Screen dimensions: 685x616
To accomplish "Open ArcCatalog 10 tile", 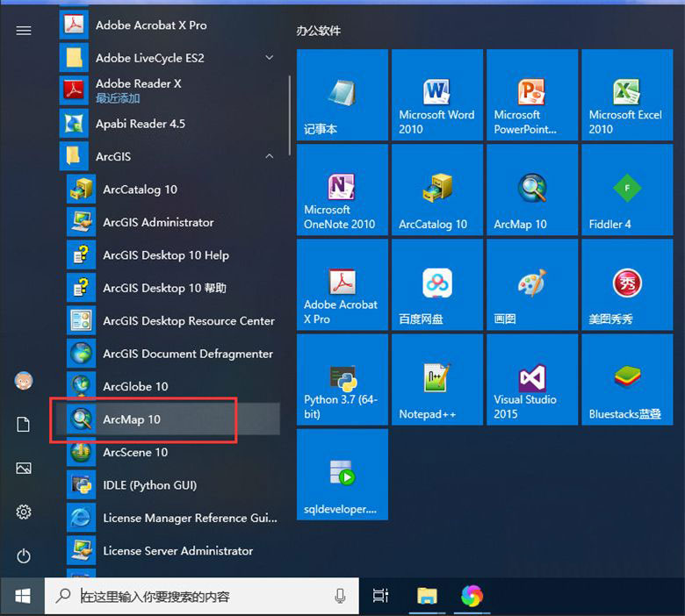I will point(437,190).
